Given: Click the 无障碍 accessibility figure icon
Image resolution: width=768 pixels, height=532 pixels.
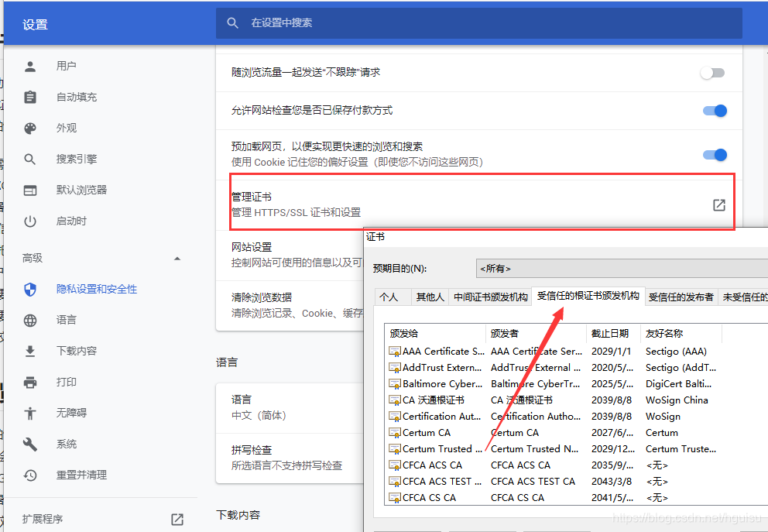Looking at the screenshot, I should click(x=30, y=413).
